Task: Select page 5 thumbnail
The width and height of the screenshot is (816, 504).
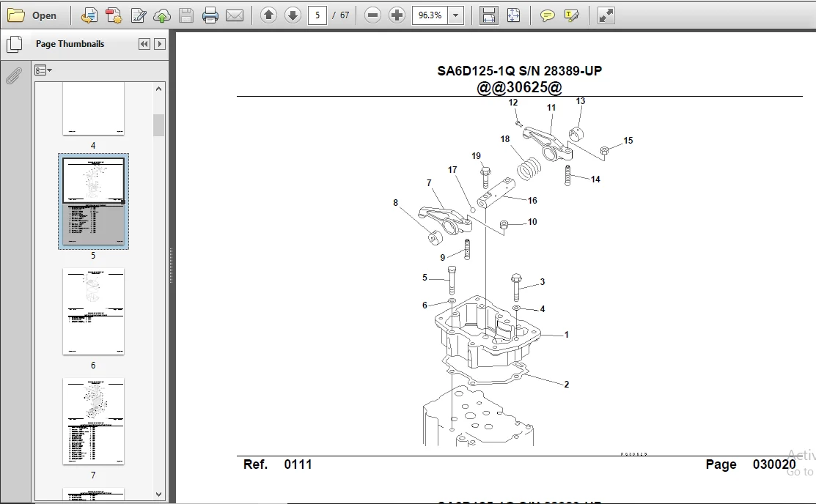Action: point(93,201)
